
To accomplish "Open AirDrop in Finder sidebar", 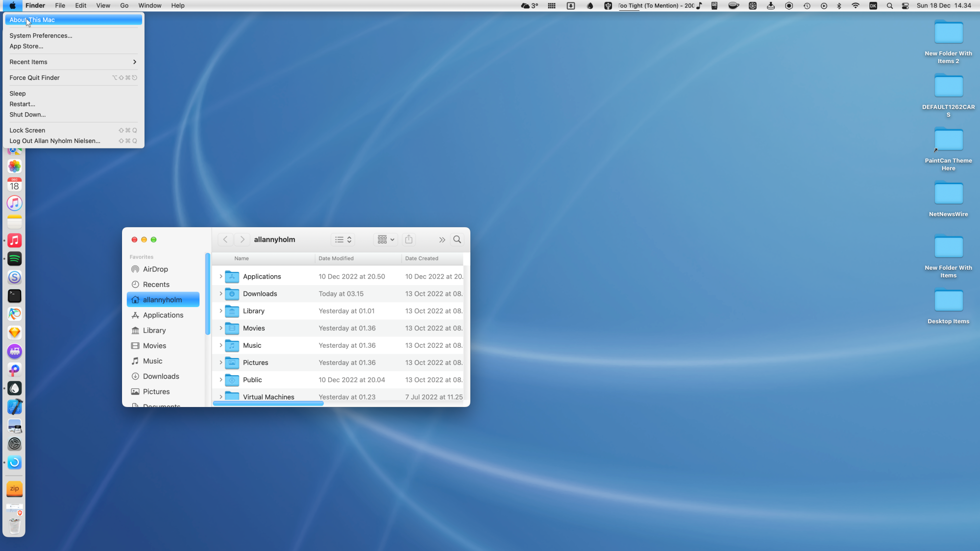I will 155,269.
